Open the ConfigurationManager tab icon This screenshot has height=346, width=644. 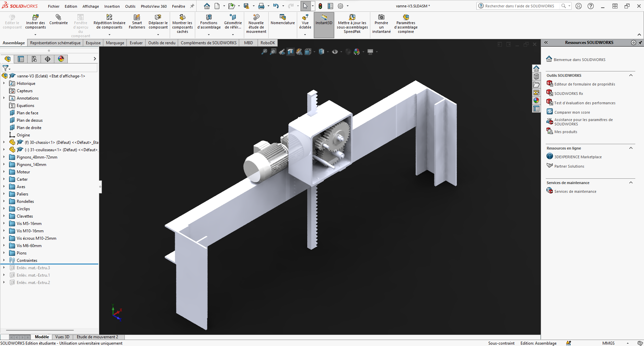[34, 59]
